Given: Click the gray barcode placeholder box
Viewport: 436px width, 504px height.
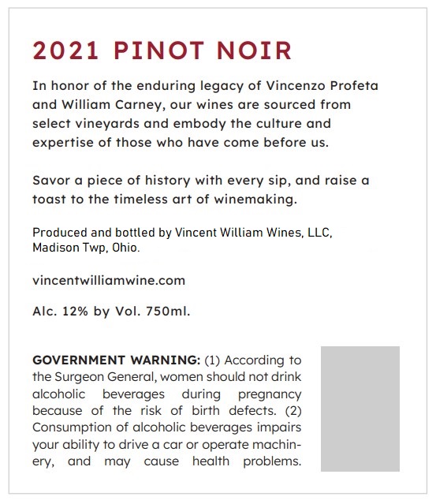Looking at the screenshot, I should click(360, 409).
